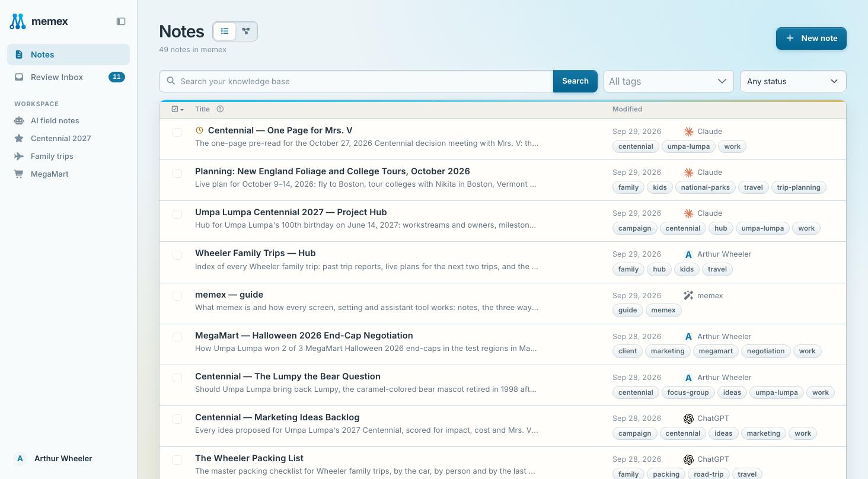The width and height of the screenshot is (868, 479).
Task: Click the Review Inbox 11 badge
Action: [x=117, y=77]
